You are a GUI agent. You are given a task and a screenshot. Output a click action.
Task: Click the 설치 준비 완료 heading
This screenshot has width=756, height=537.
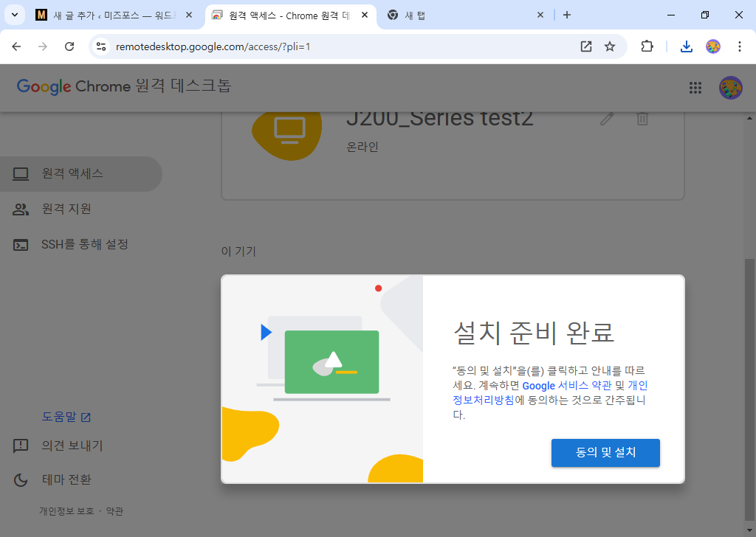coord(534,333)
